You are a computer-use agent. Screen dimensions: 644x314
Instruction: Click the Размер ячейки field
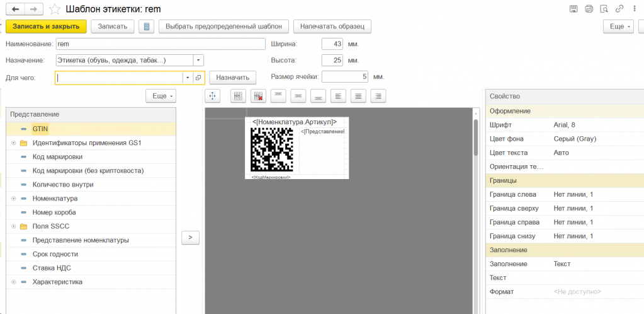(x=345, y=77)
